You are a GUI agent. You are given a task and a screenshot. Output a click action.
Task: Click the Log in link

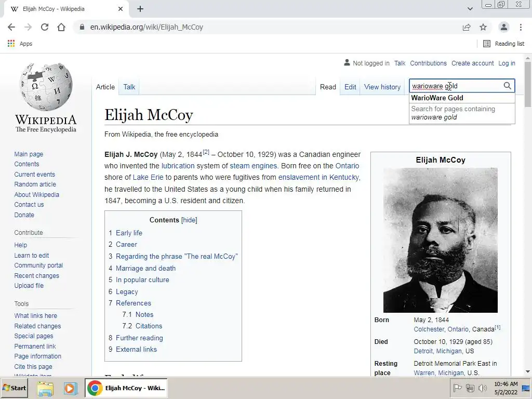(x=507, y=63)
